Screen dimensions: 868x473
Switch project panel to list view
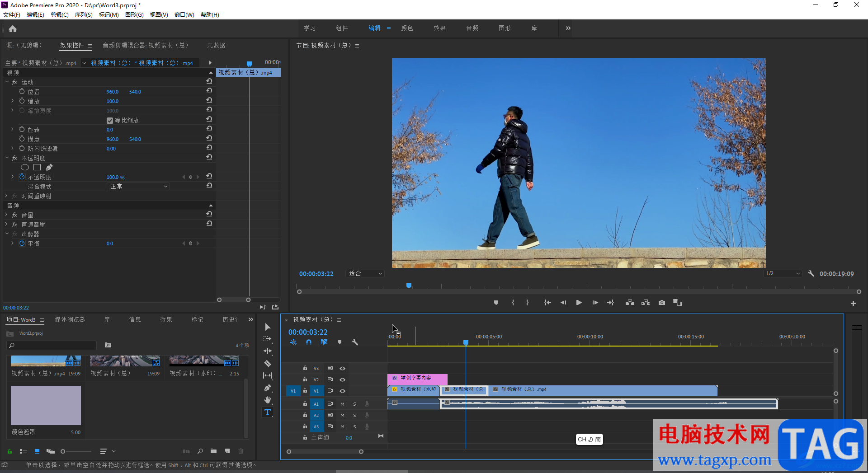click(24, 451)
